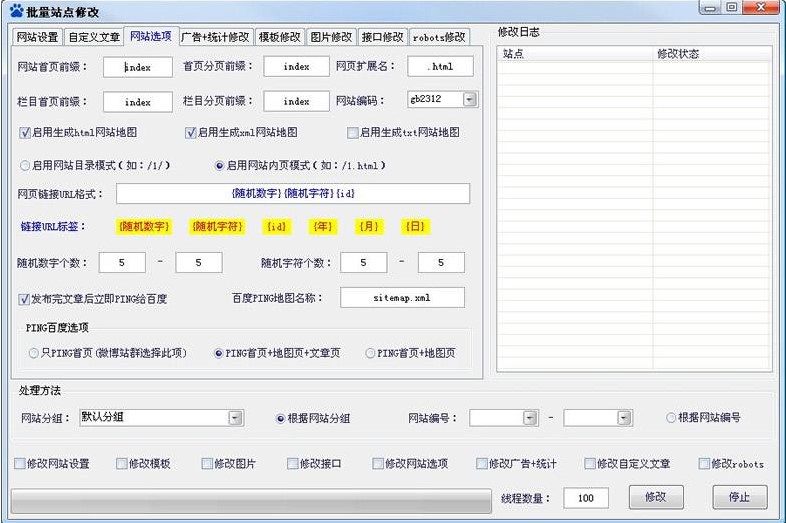The height and width of the screenshot is (523, 786).
Task: Toggle 启用生成xml网站地图 checkbox
Action: 190,133
